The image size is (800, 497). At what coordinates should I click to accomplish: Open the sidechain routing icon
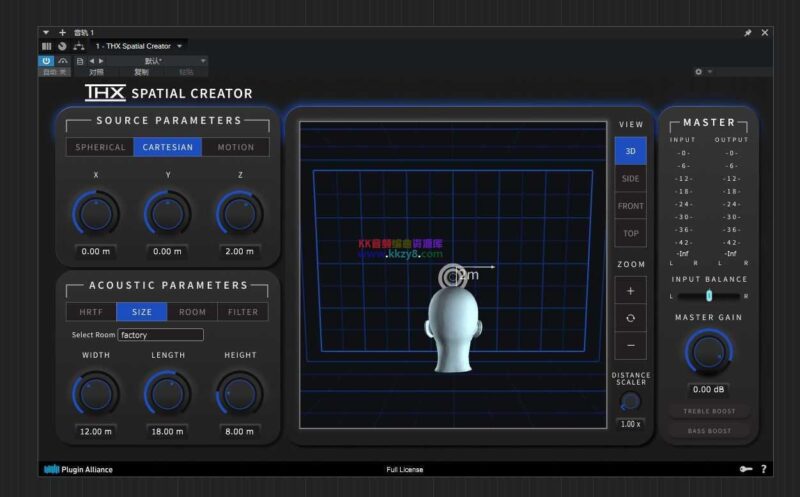pos(79,46)
